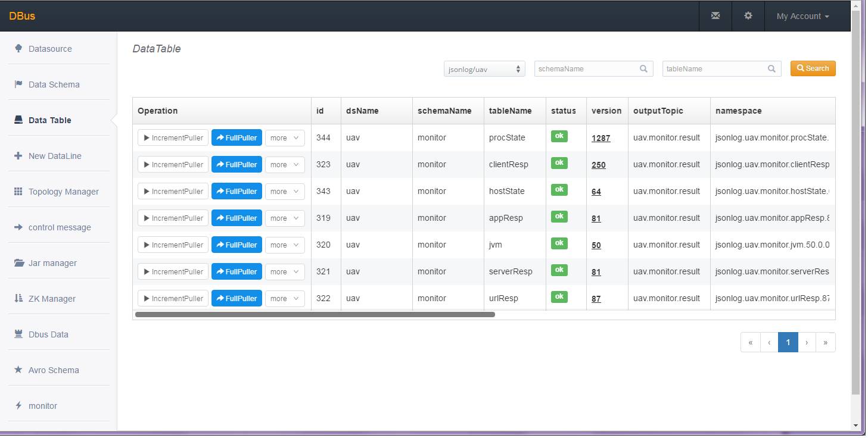Image resolution: width=868 pixels, height=438 pixels.
Task: Click the Topology Manager grid icon
Action: [x=18, y=192]
